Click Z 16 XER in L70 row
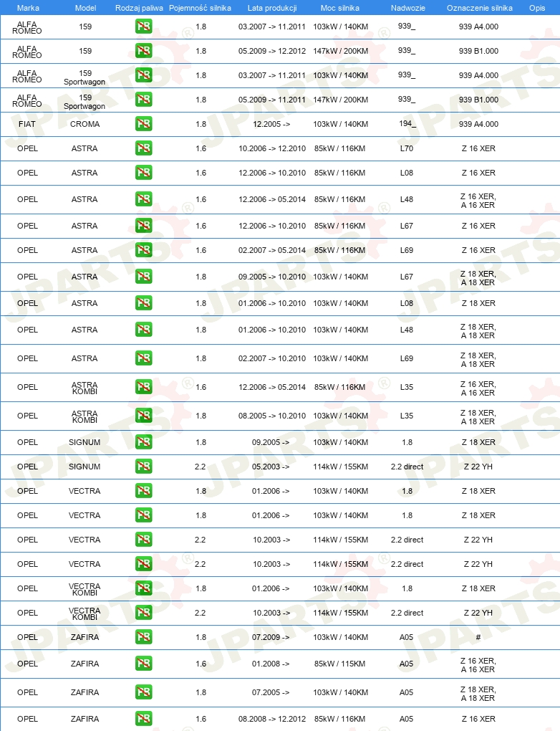This screenshot has height=731, width=560. click(x=478, y=148)
